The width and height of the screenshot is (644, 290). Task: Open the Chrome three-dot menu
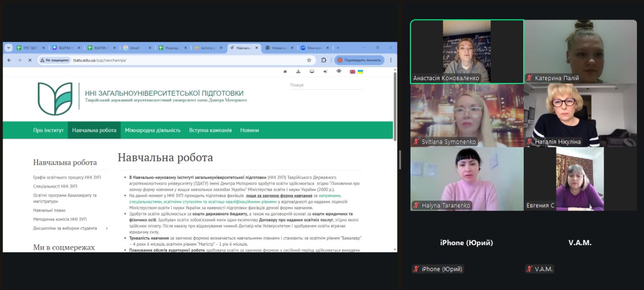pyautogui.click(x=390, y=60)
